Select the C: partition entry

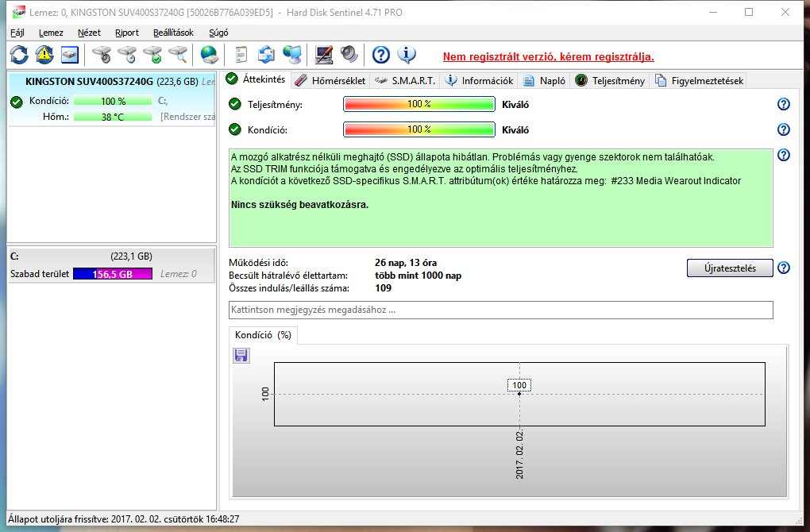[x=112, y=265]
